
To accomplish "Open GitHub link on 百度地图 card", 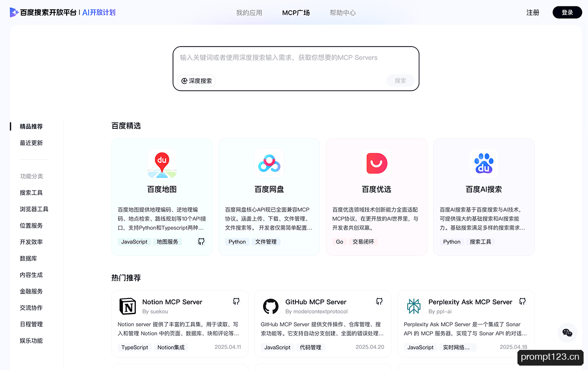I will [201, 242].
